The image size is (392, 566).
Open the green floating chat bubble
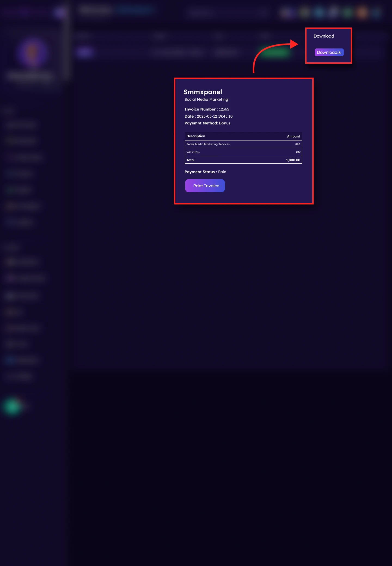[13, 406]
